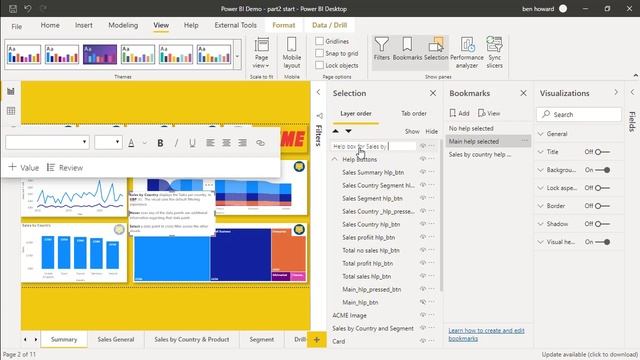Select the Tab order tab
This screenshot has height=360, width=640.
[413, 113]
